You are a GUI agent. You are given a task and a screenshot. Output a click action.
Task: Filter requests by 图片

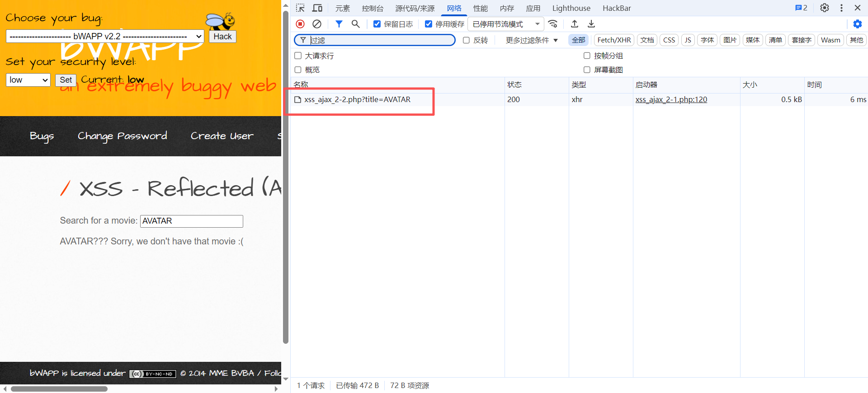tap(730, 40)
